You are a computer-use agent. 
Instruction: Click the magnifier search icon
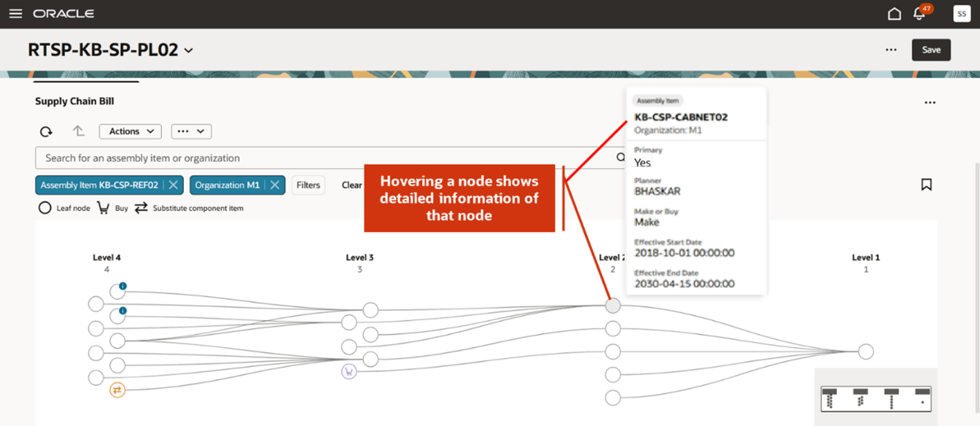621,157
